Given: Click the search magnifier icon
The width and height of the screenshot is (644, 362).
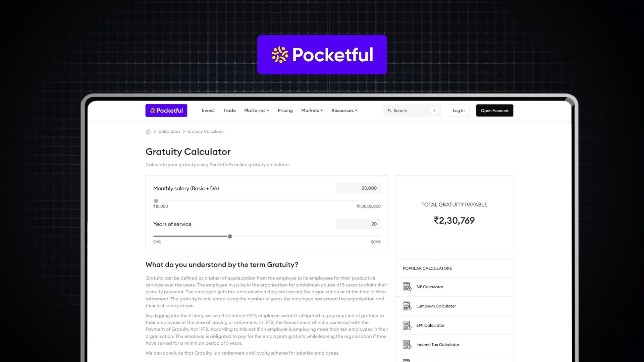Looking at the screenshot, I should click(x=389, y=110).
